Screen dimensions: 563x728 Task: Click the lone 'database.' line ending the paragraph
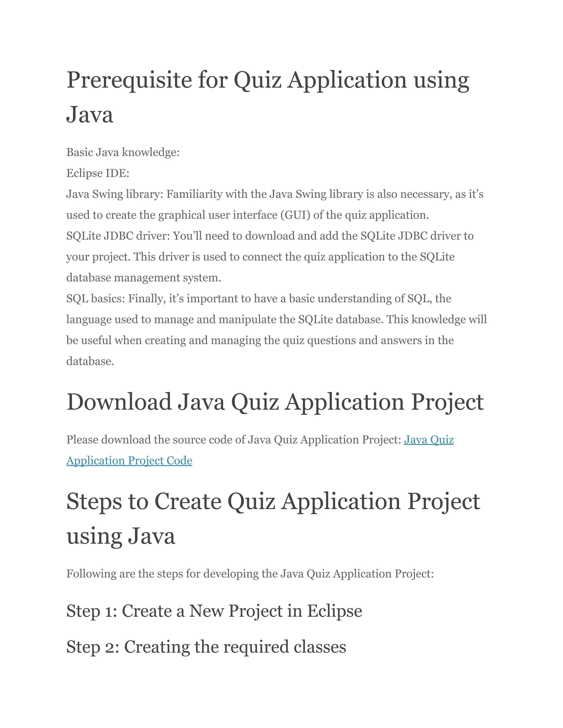pyautogui.click(x=90, y=361)
